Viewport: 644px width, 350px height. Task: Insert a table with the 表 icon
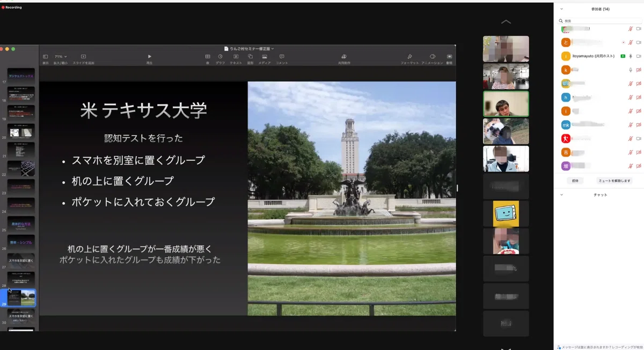(x=208, y=56)
